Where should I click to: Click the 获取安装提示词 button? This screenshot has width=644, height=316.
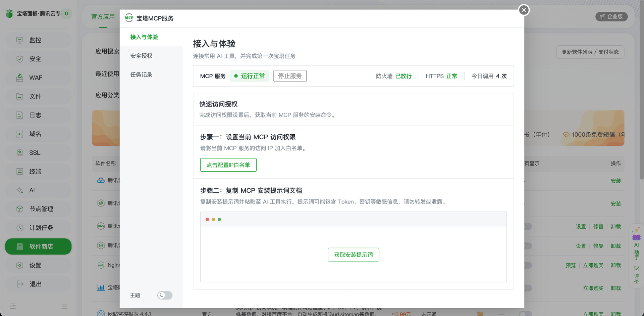pyautogui.click(x=354, y=255)
